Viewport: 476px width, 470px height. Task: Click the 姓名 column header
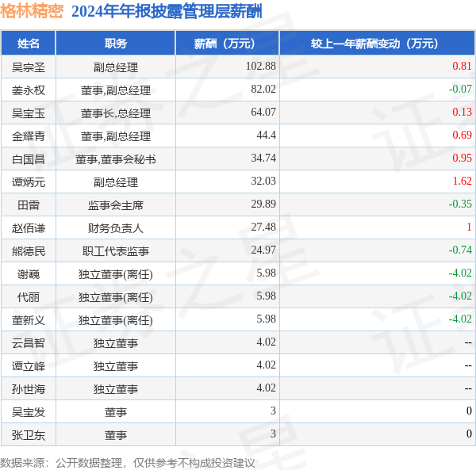tap(29, 44)
